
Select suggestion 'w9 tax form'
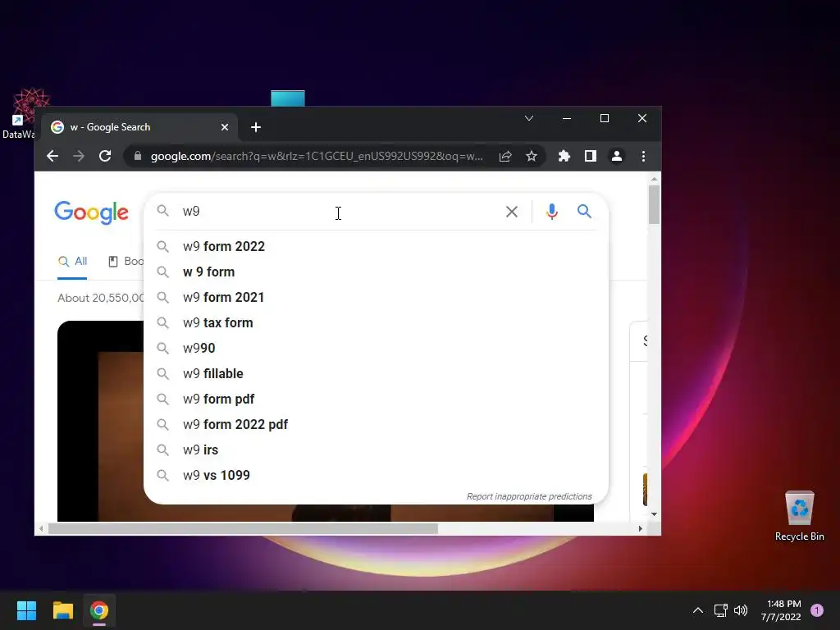pos(376,323)
